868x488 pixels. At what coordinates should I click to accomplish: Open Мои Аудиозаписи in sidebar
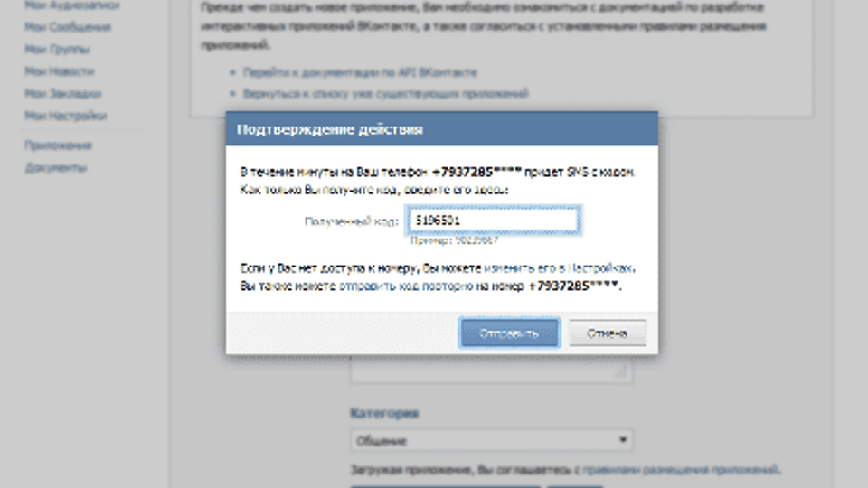click(72, 5)
